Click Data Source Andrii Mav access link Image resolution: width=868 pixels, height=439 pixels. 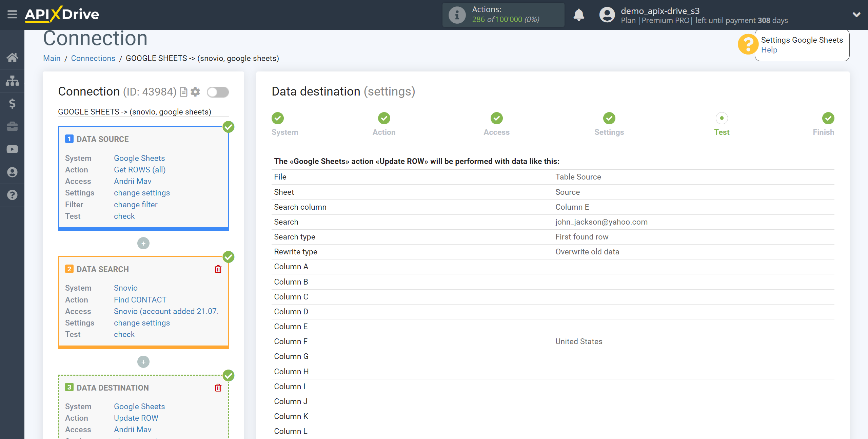(133, 181)
